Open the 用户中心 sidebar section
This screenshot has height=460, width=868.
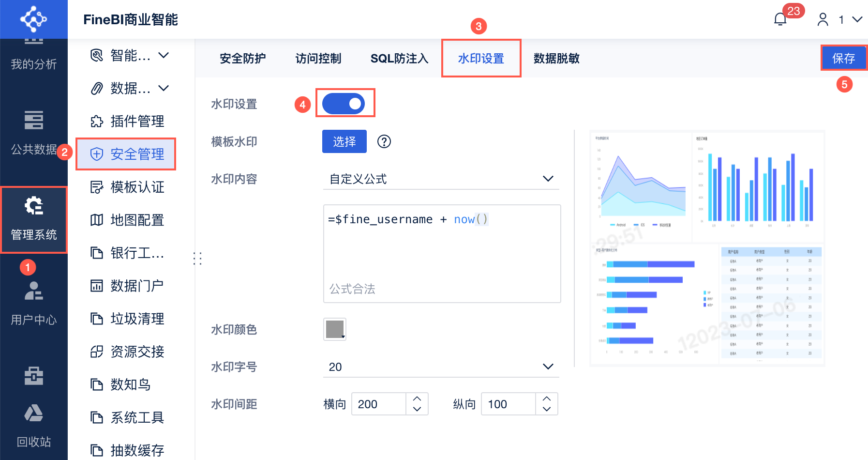34,304
